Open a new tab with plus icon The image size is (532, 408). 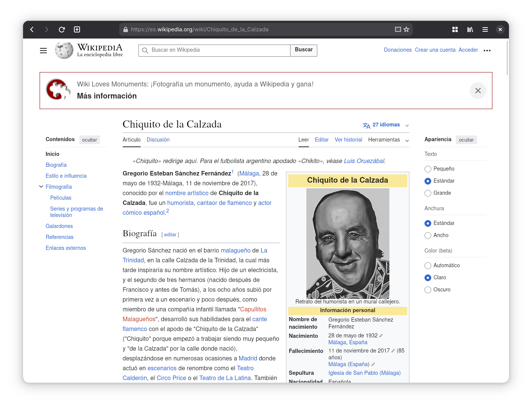[77, 29]
